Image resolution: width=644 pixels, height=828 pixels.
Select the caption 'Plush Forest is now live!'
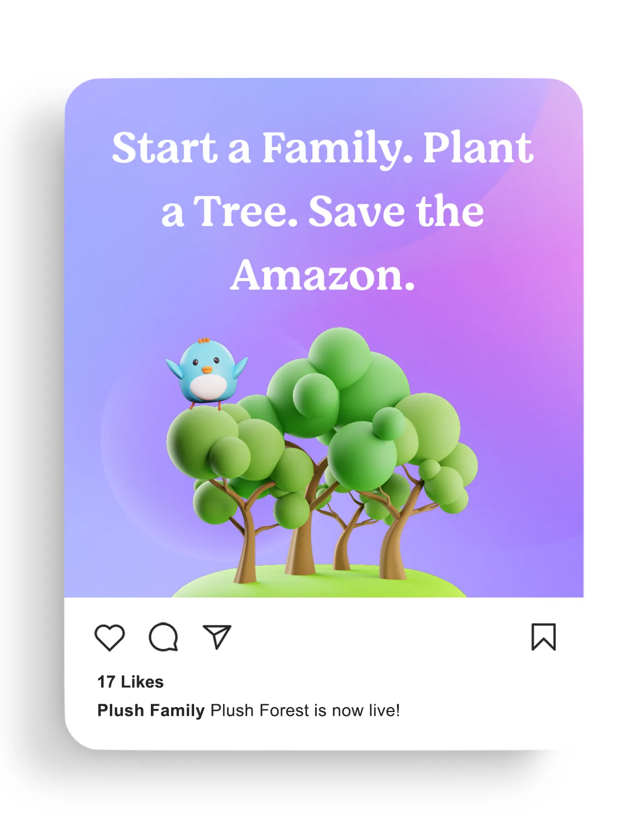(305, 710)
